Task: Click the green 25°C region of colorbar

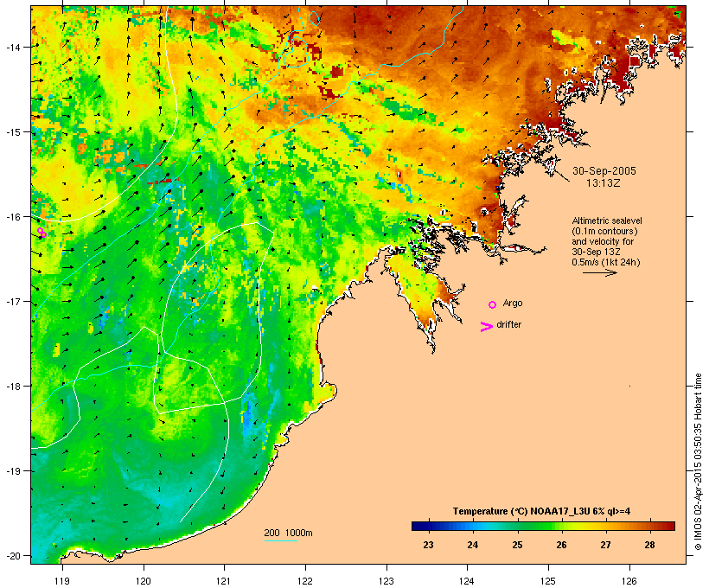Action: pos(517,526)
